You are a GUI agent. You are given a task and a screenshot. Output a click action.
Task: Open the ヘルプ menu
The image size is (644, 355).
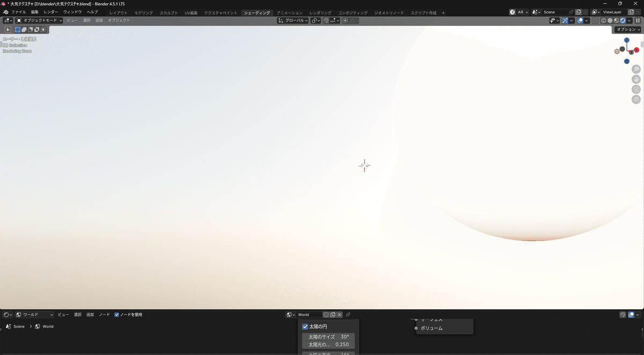tap(92, 12)
